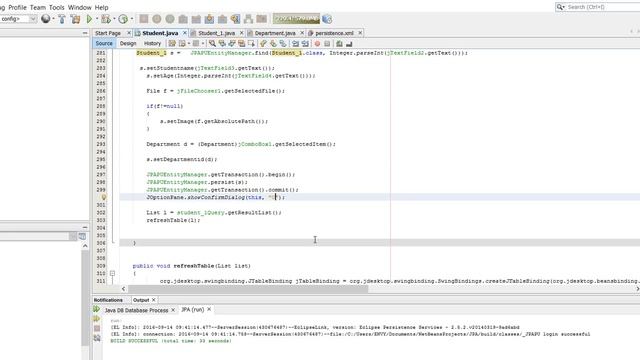Screen dimensions: 640x360
Task: Open the Notifications tab
Action: (x=108, y=300)
